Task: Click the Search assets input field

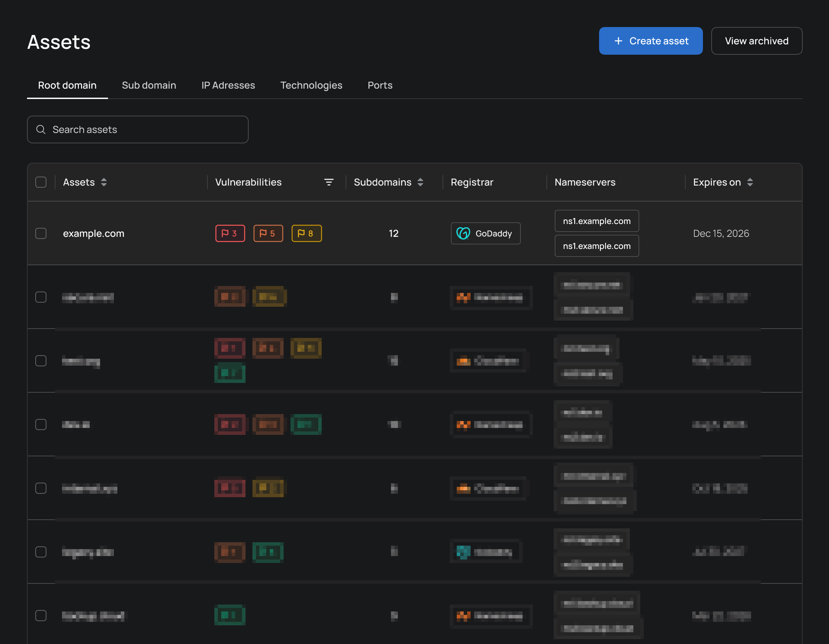Action: point(144,130)
